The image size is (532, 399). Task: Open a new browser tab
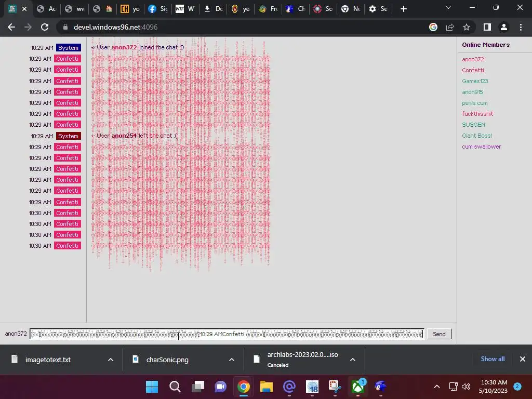(x=403, y=9)
